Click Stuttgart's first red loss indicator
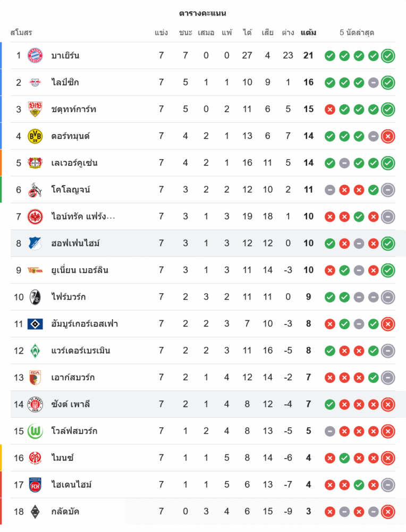406x532 pixels. 330,109
